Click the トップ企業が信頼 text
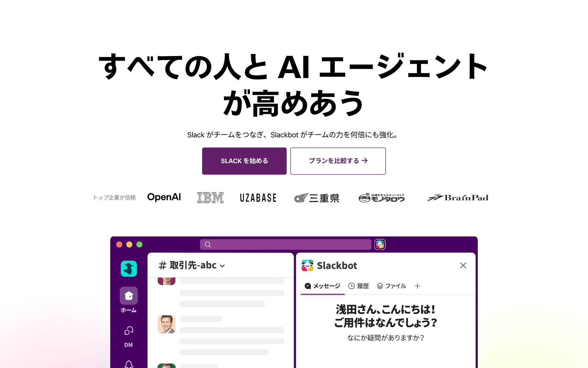This screenshot has width=588, height=368. pyautogui.click(x=114, y=198)
